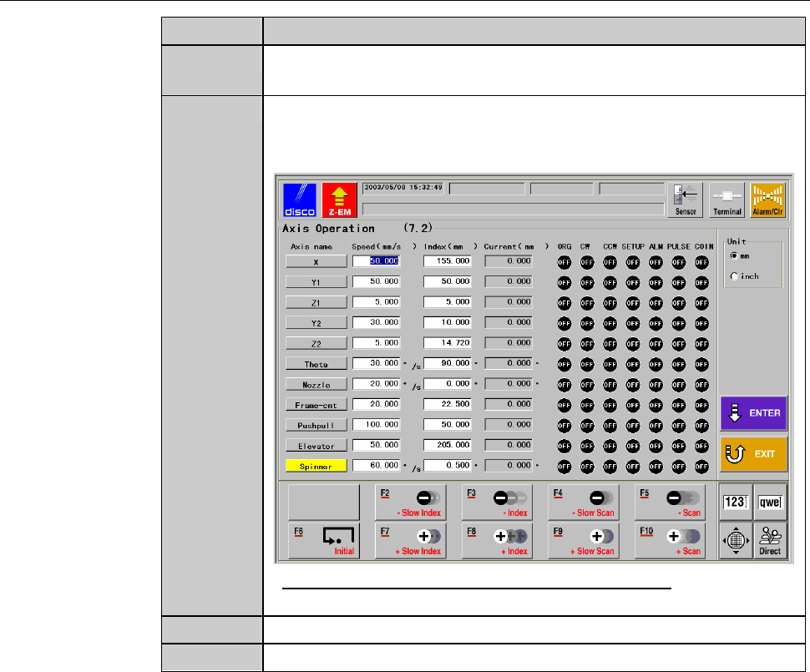Click the F3 minus Index button

(x=497, y=502)
